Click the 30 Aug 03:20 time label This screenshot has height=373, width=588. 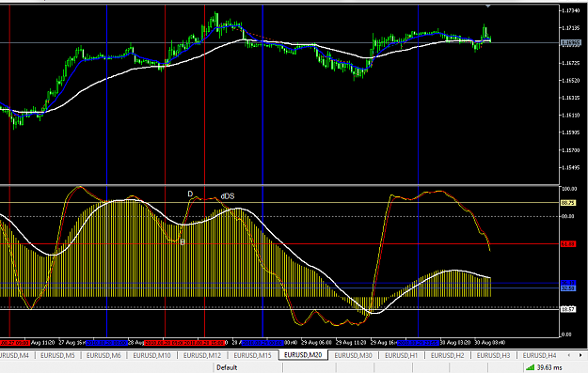tap(454, 342)
